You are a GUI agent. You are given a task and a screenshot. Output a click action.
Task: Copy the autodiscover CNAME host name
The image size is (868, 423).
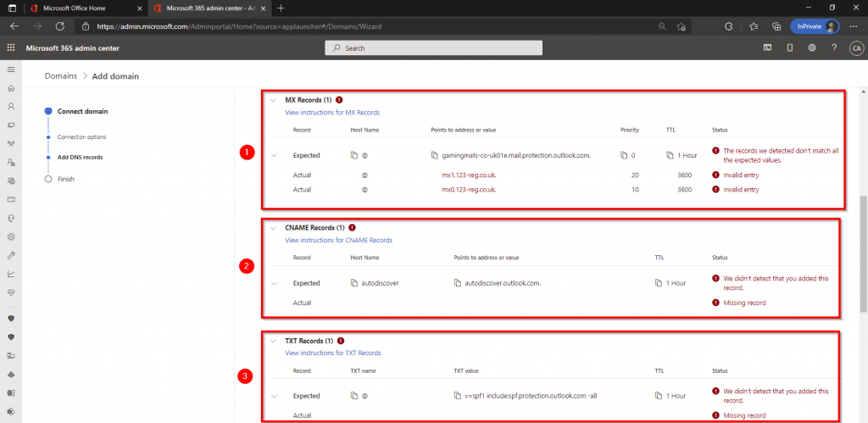point(354,283)
